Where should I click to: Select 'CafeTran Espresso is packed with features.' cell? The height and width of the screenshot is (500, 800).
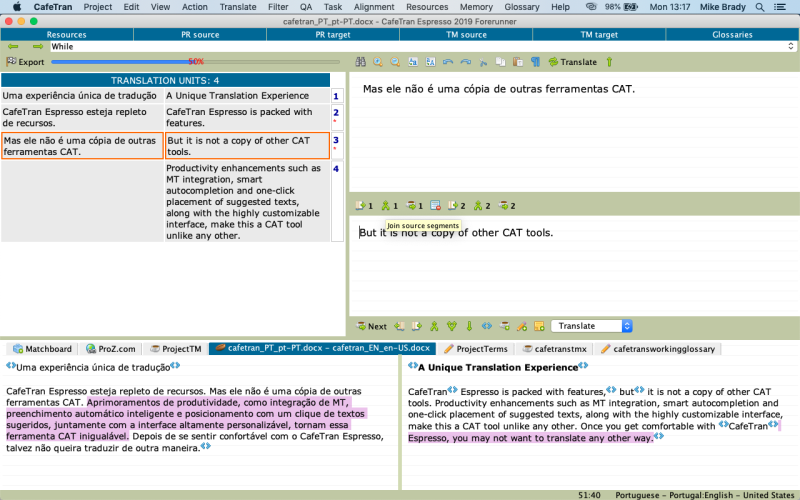[247, 117]
